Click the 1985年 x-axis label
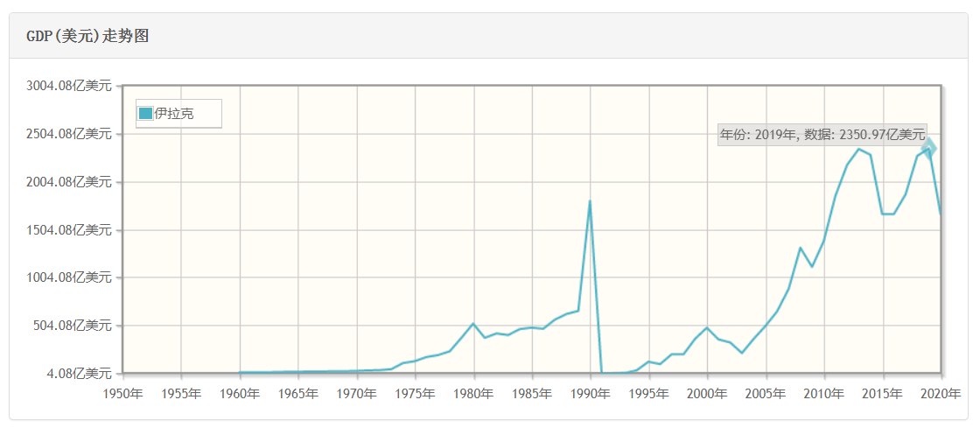The width and height of the screenshot is (980, 428). pyautogui.click(x=533, y=394)
